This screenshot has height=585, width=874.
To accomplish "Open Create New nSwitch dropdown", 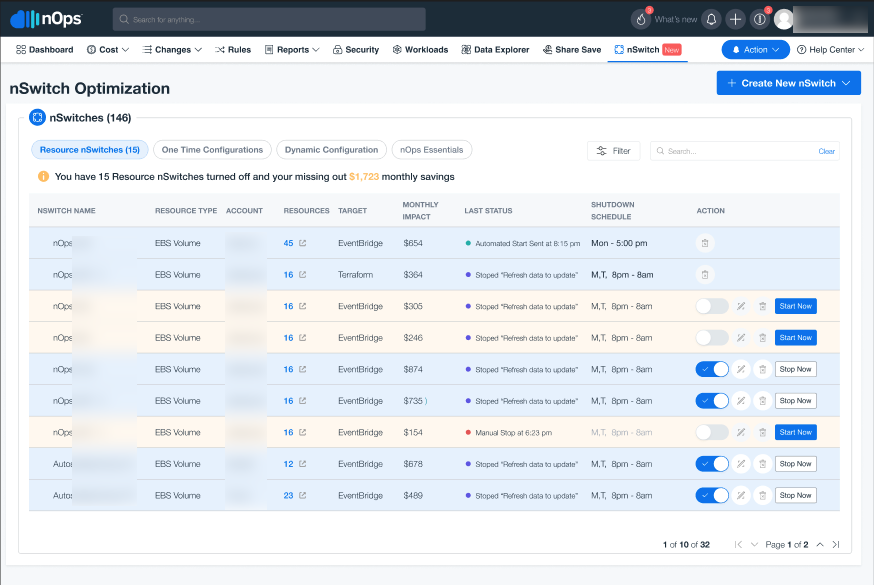I will coord(789,83).
